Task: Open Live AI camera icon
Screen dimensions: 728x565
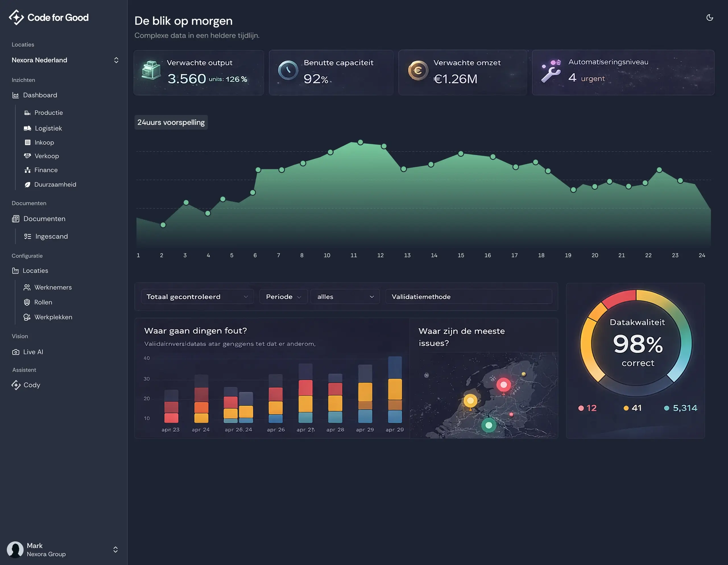Action: click(x=16, y=352)
